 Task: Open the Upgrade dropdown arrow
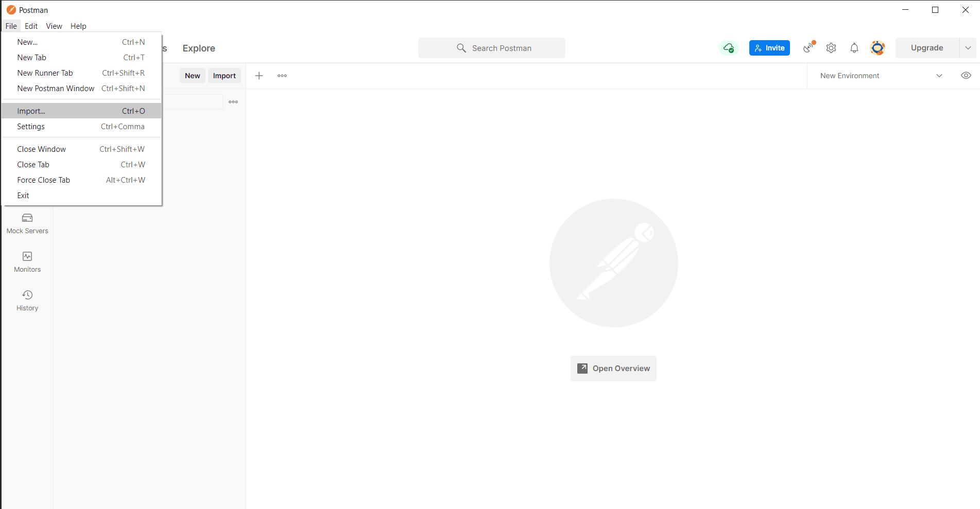pos(968,48)
